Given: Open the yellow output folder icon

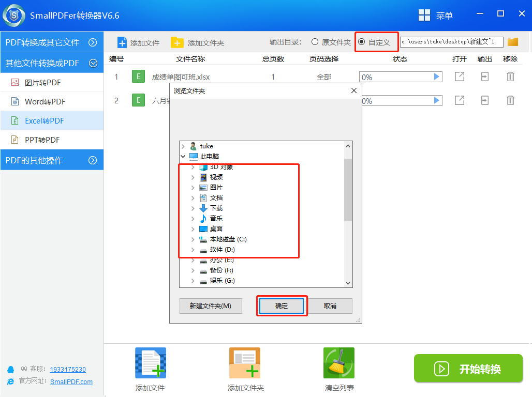Looking at the screenshot, I should tap(512, 42).
